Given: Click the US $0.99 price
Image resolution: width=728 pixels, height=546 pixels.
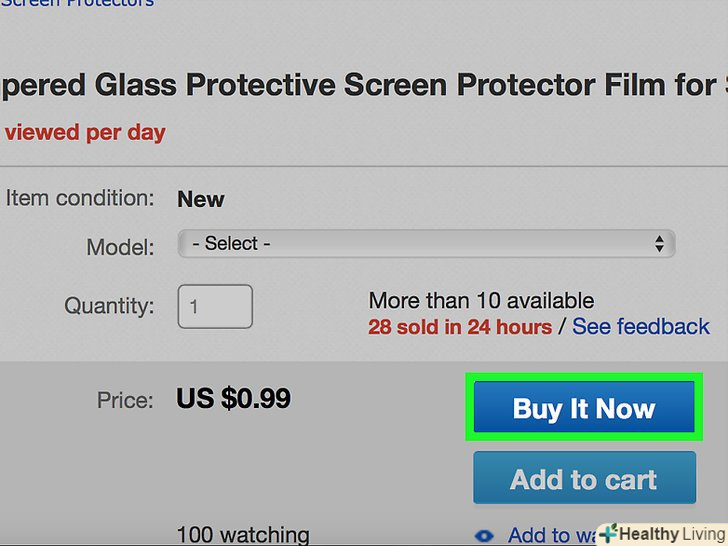Looking at the screenshot, I should (x=233, y=399).
